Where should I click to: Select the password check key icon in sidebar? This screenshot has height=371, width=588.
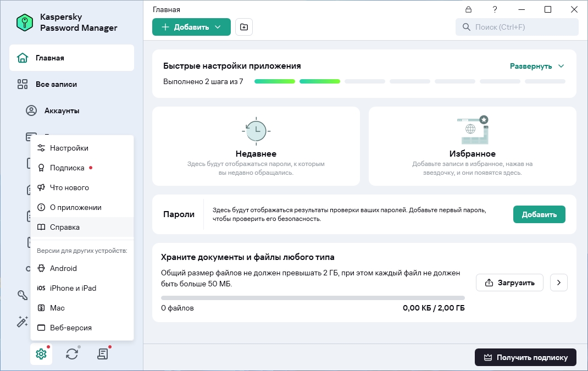pos(23,295)
